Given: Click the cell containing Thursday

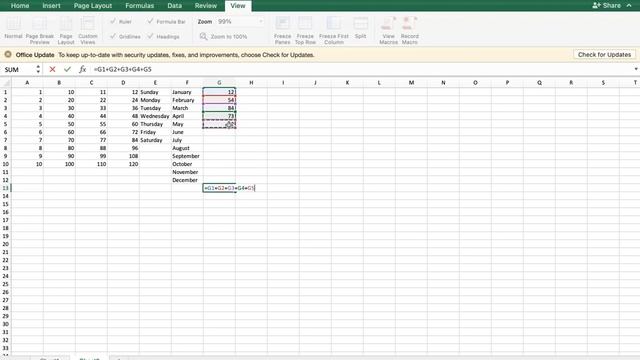Looking at the screenshot, I should [x=155, y=124].
